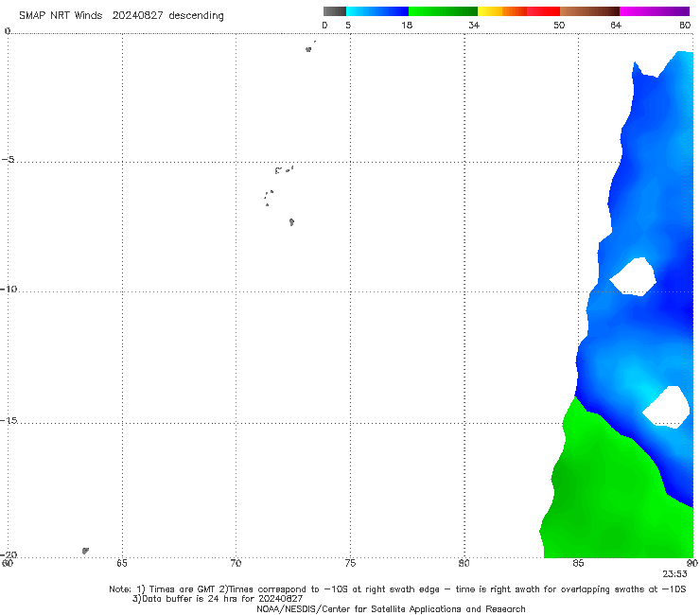Viewport: 700px width, 615px height.
Task: Click the note line starting 'Note: 1) Times are GMT'
Action: [397, 589]
